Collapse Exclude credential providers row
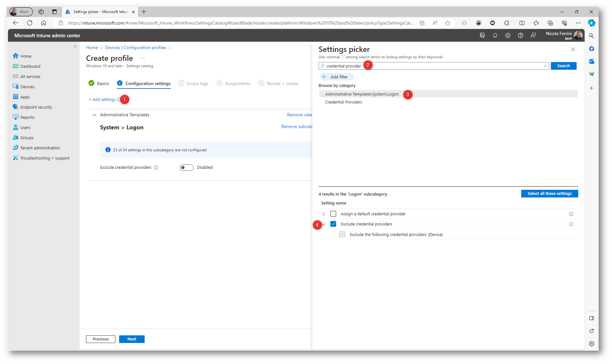The width and height of the screenshot is (612, 364). click(x=324, y=224)
